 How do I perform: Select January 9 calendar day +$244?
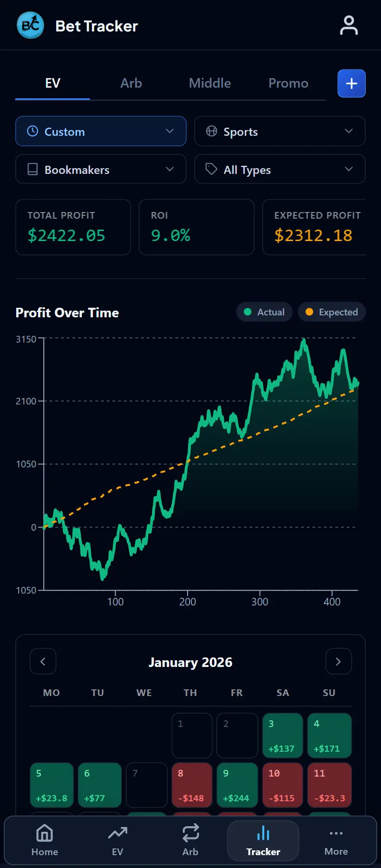(237, 785)
